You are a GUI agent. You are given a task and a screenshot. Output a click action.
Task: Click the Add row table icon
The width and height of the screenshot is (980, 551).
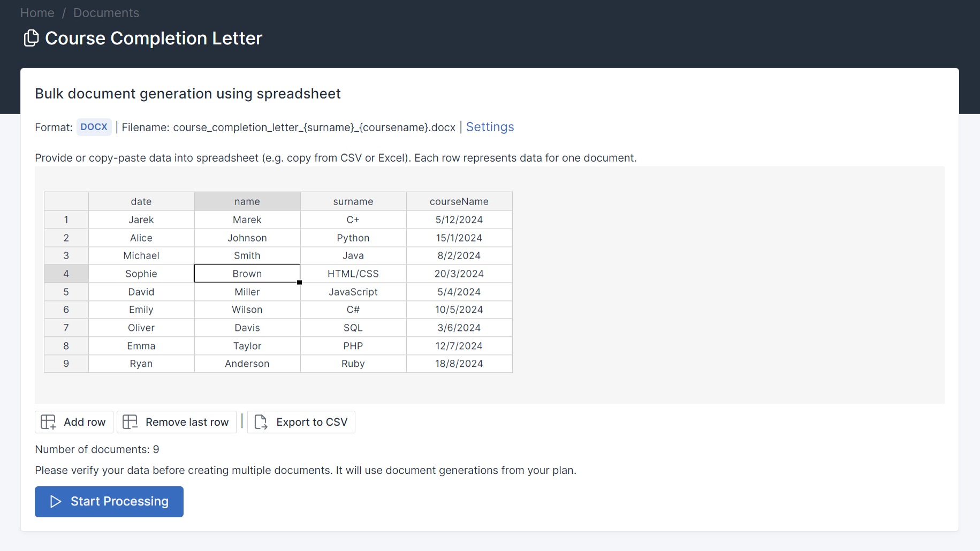point(48,422)
